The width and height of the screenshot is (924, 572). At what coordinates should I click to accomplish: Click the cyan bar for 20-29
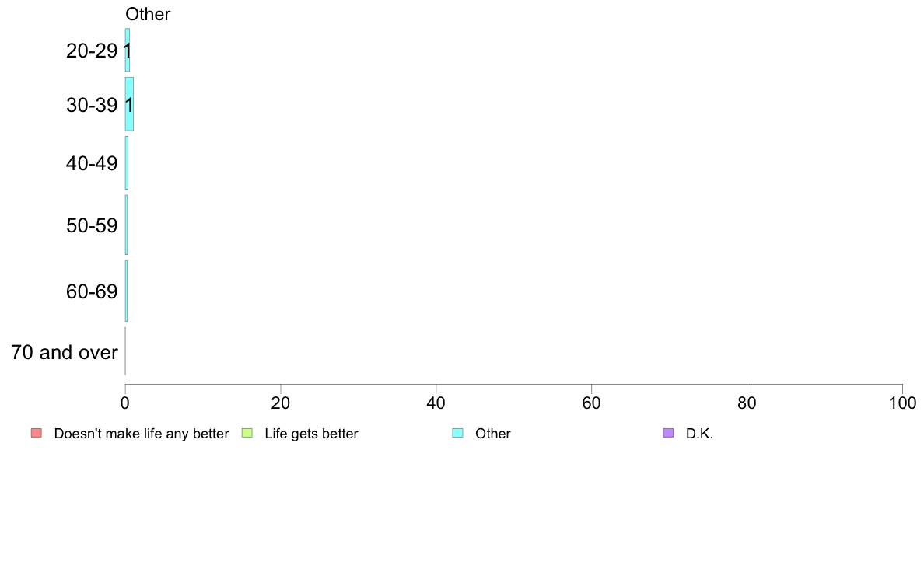(128, 50)
